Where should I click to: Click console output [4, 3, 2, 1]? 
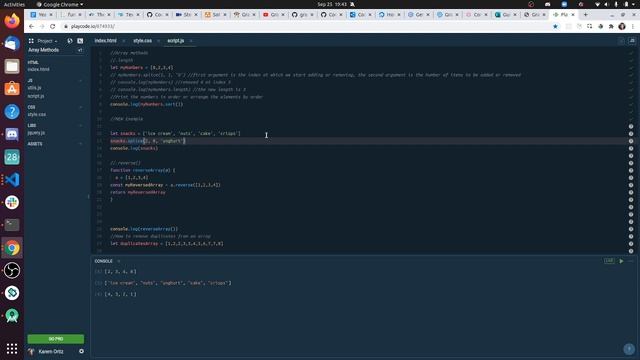click(x=120, y=294)
